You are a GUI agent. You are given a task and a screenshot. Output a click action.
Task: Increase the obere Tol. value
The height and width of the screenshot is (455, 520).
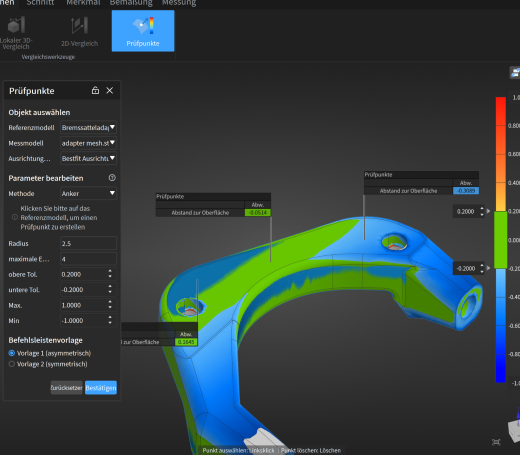point(110,271)
